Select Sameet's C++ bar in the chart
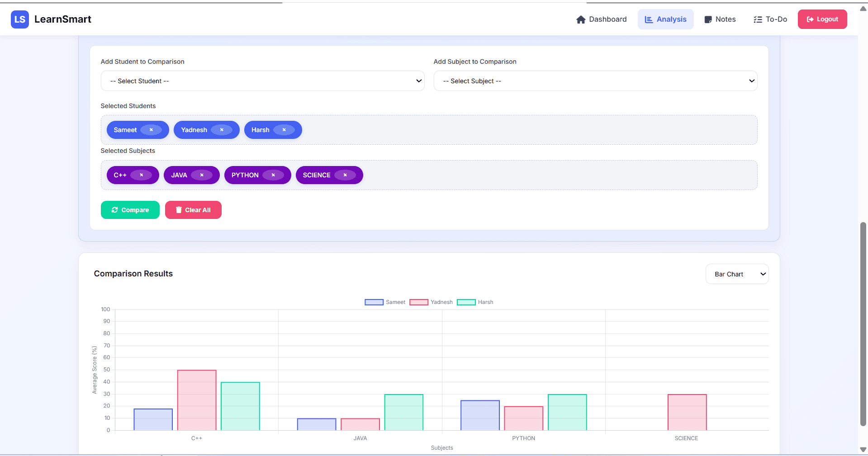 [153, 419]
